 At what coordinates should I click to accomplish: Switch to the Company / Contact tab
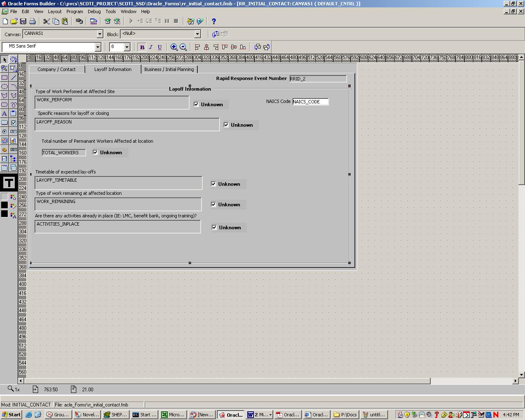coord(57,69)
